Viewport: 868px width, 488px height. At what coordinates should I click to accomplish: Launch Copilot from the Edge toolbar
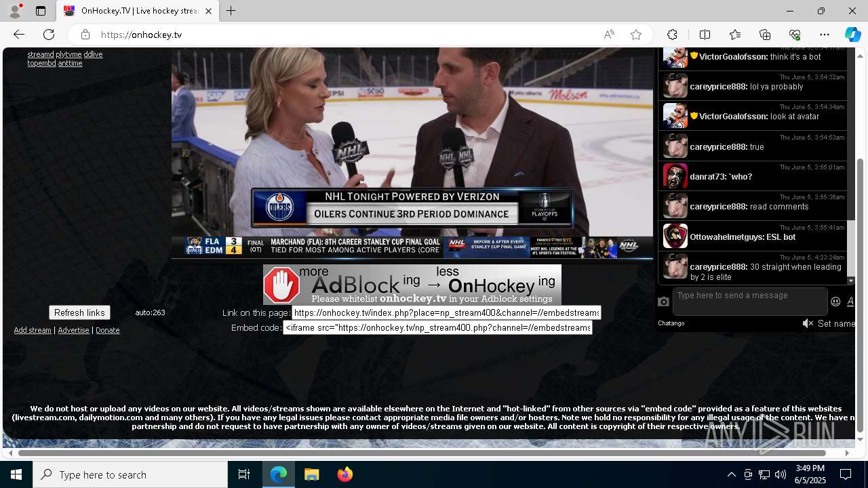[x=852, y=35]
